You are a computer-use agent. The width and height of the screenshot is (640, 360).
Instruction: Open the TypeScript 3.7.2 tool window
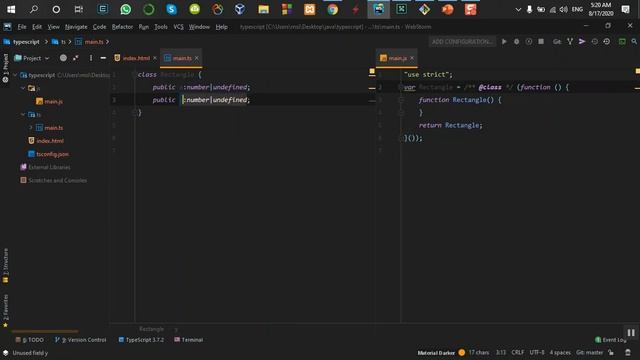[x=141, y=340]
